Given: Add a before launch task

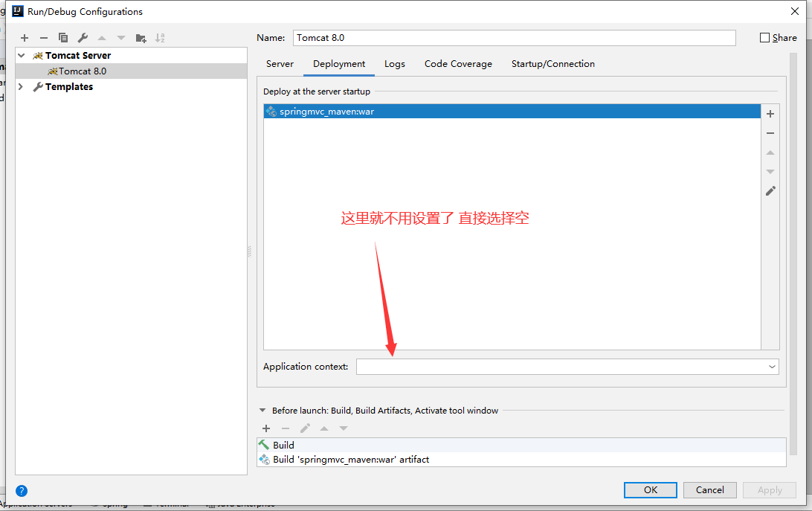Looking at the screenshot, I should pyautogui.click(x=266, y=428).
